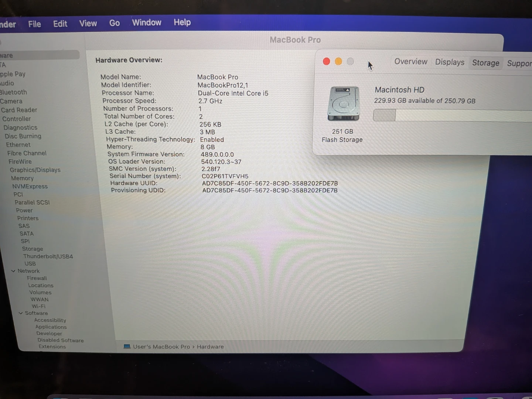The height and width of the screenshot is (399, 532).
Task: Open the View menu
Action: click(88, 23)
